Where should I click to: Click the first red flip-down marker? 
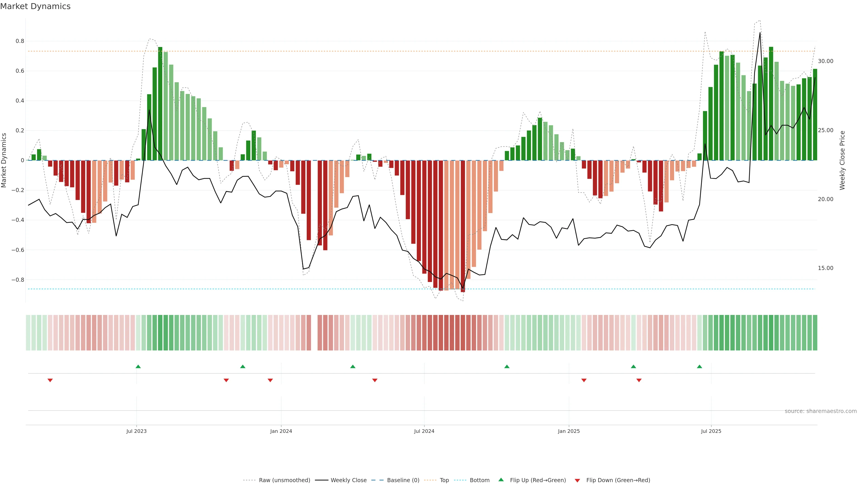click(x=50, y=380)
